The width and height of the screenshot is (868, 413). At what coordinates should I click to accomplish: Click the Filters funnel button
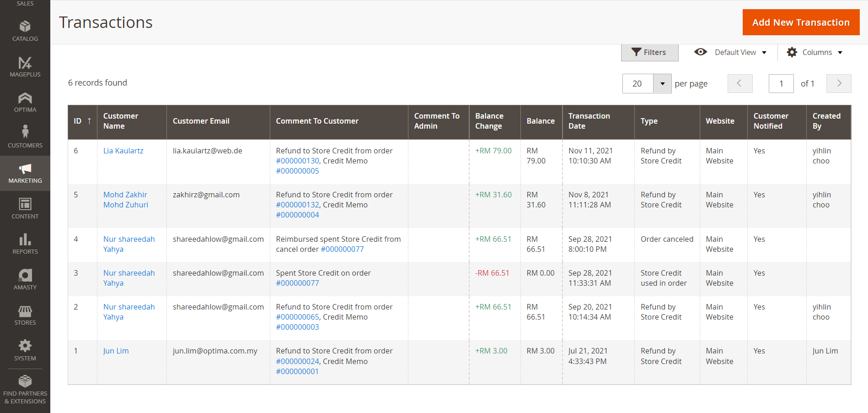pos(649,52)
